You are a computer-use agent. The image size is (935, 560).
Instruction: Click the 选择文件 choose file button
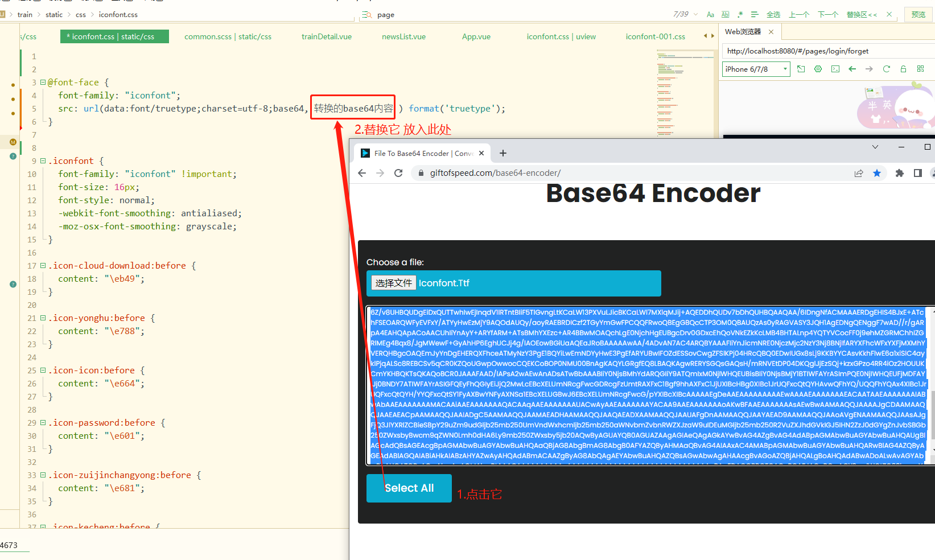pos(394,283)
